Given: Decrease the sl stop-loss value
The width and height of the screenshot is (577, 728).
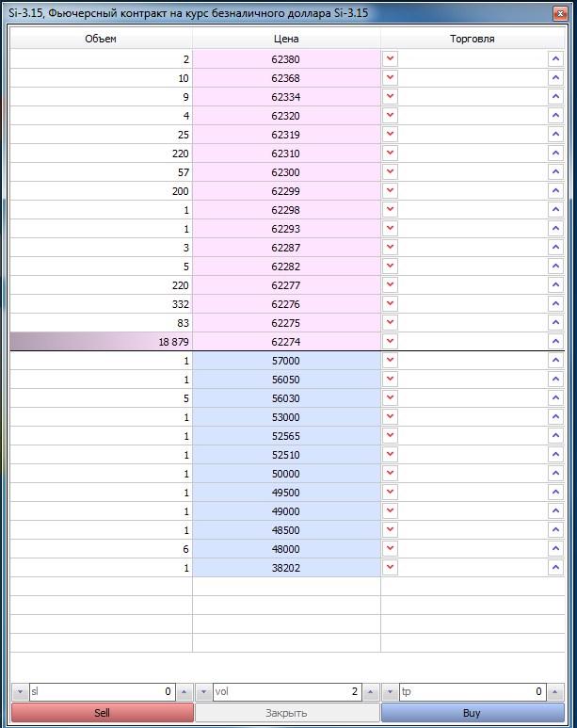Looking at the screenshot, I should pyautogui.click(x=20, y=692).
